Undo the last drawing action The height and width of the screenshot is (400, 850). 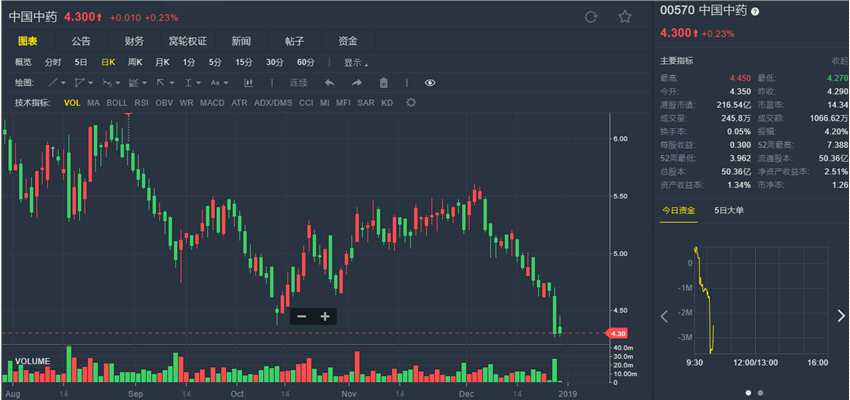[x=330, y=83]
